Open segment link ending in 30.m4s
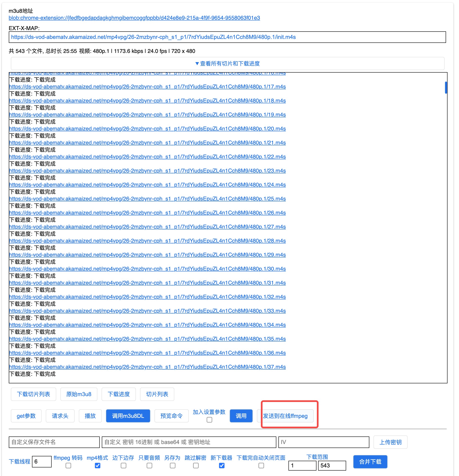The image size is (459, 476). pyautogui.click(x=147, y=269)
